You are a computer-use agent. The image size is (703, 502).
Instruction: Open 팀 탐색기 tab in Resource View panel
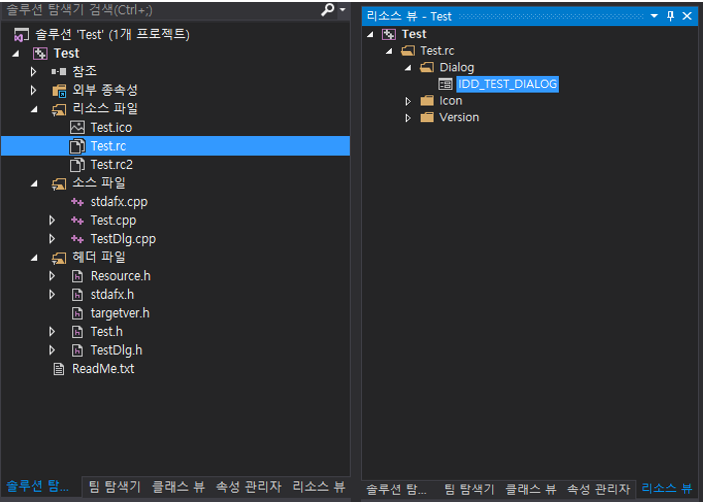(x=469, y=489)
